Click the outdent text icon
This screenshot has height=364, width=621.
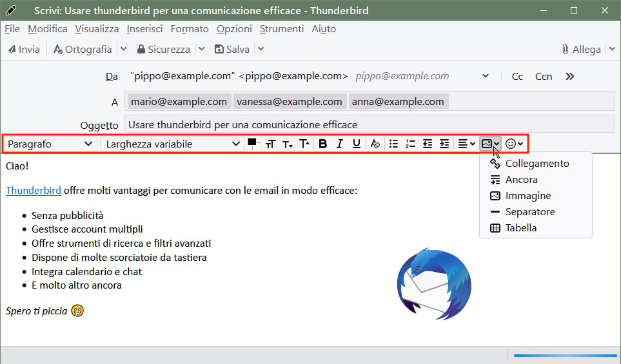click(x=428, y=144)
